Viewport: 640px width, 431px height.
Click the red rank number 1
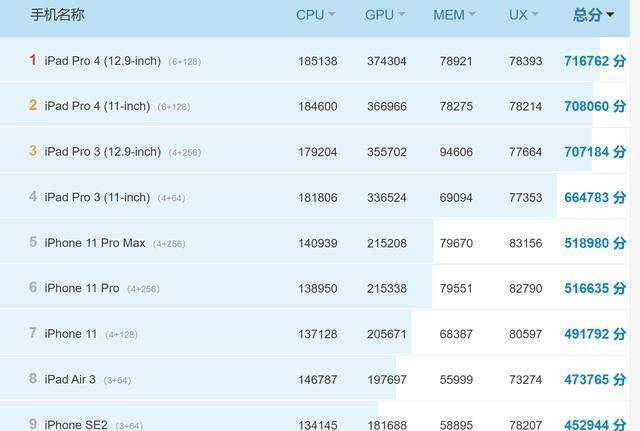coord(33,60)
